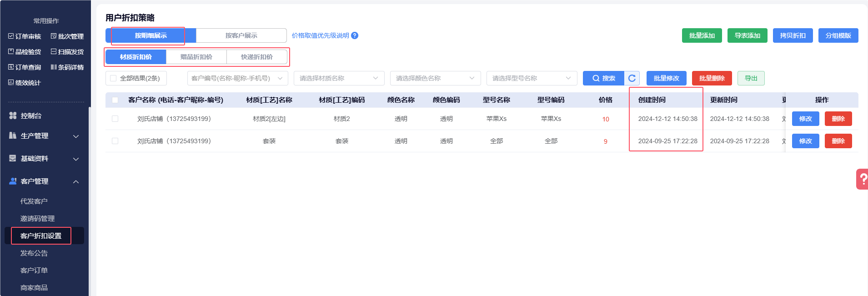Click the 分组模版 button
The image size is (868, 296).
(838, 35)
